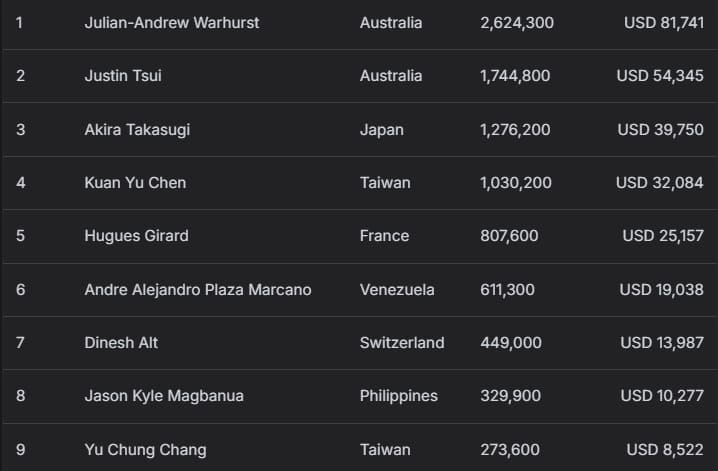This screenshot has height=471, width=718.
Task: Open Akira Takasugi's player entry
Action: 137,129
